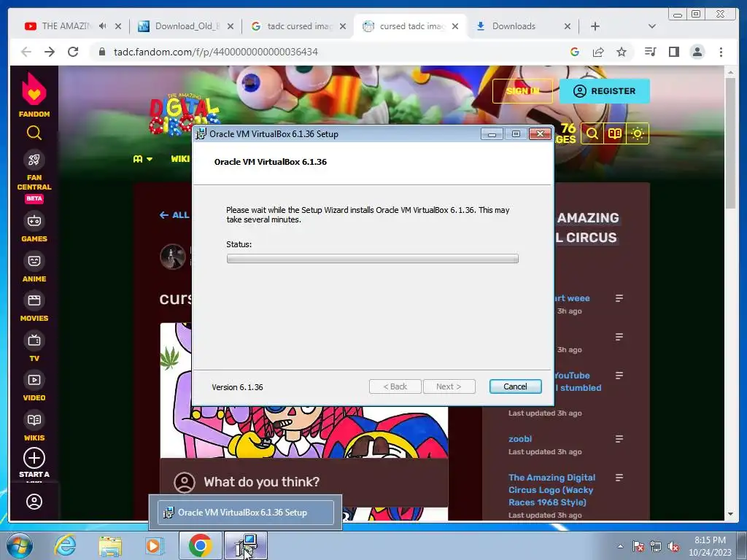
Task: Click the REGISTER button
Action: pyautogui.click(x=605, y=91)
